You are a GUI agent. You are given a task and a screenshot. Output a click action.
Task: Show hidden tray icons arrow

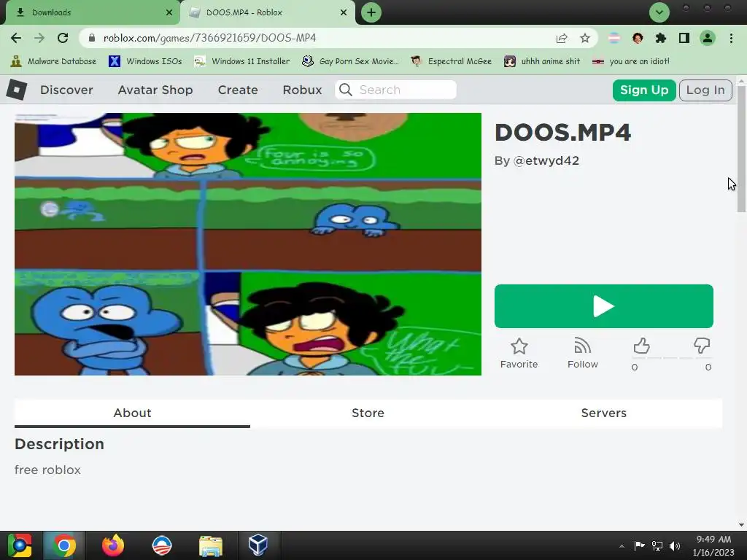click(x=622, y=546)
